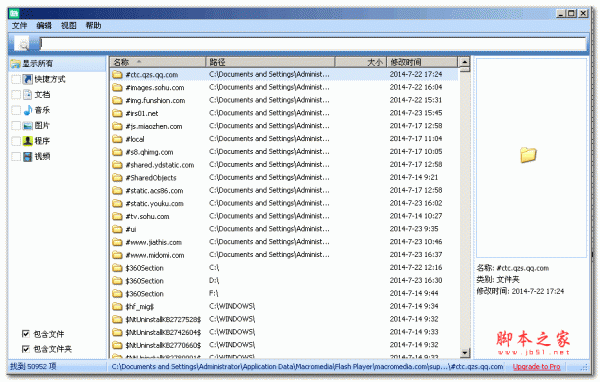Click the scrollbar up arrow
The width and height of the screenshot is (600, 382).
pos(465,62)
